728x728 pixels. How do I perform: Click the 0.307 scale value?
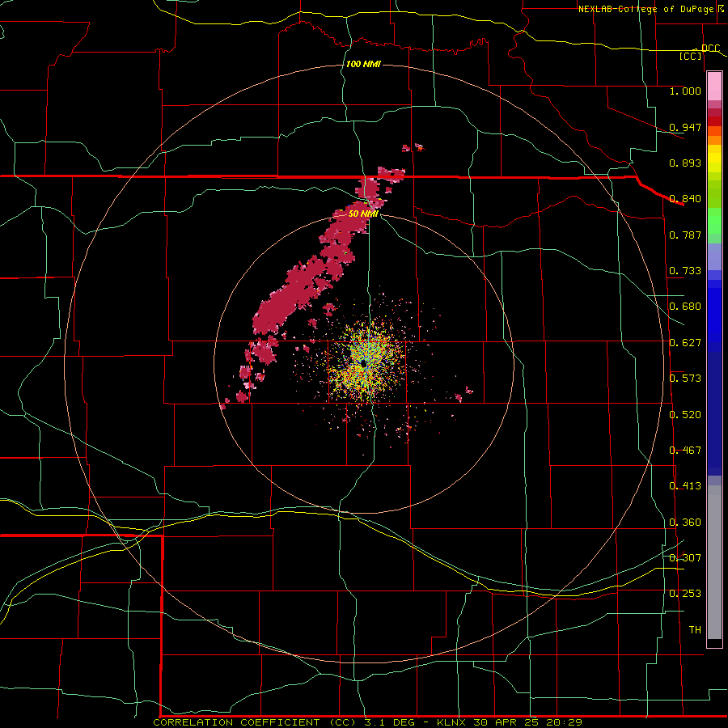point(685,558)
